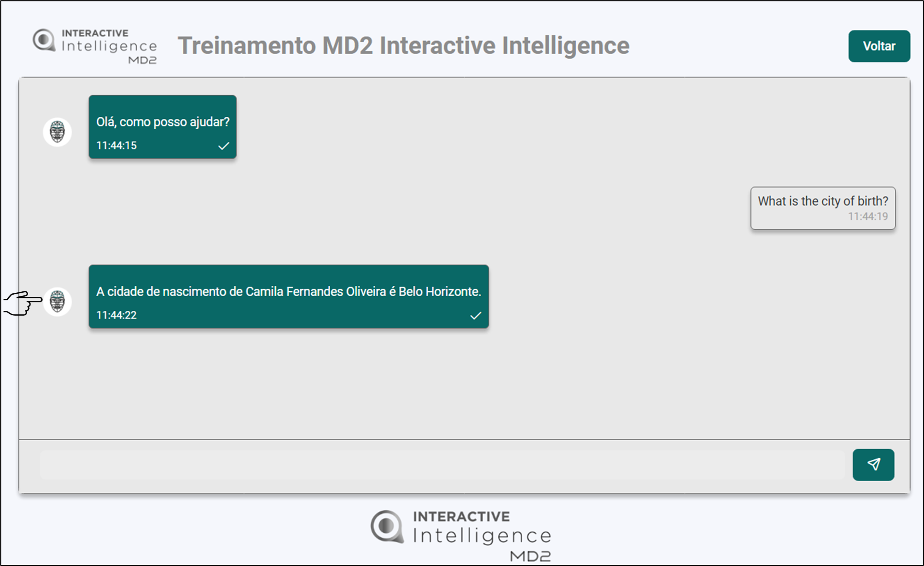The height and width of the screenshot is (566, 924).
Task: Click the check mark on the greeting message
Action: [223, 146]
